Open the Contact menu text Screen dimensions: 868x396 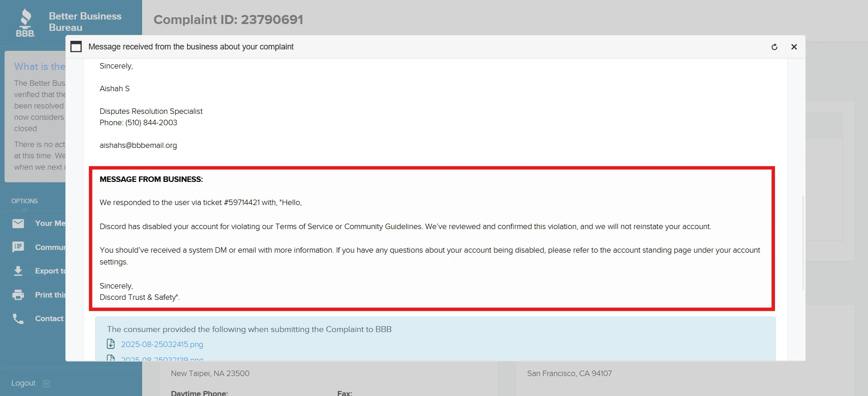49,318
